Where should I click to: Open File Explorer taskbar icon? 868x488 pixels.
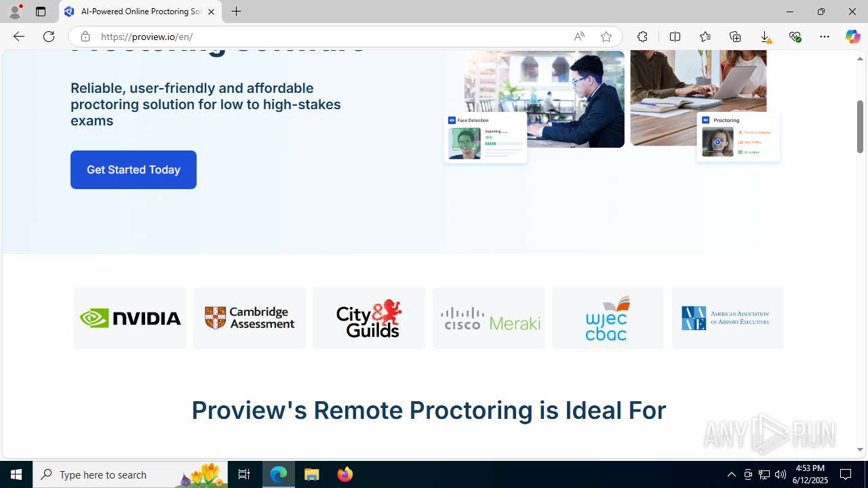coord(312,474)
